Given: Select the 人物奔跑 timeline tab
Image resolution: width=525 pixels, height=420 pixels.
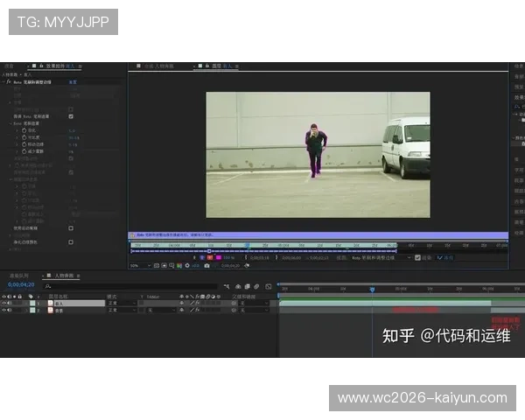Looking at the screenshot, I should (64, 276).
